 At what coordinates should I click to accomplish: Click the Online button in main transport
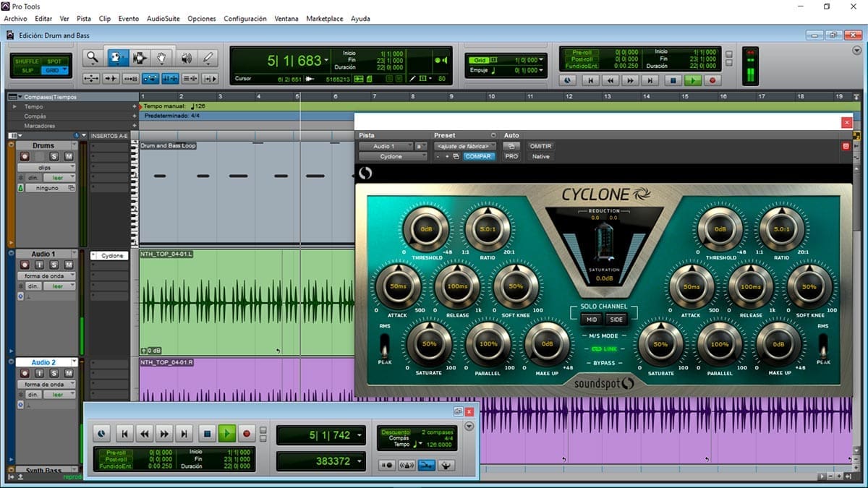568,81
